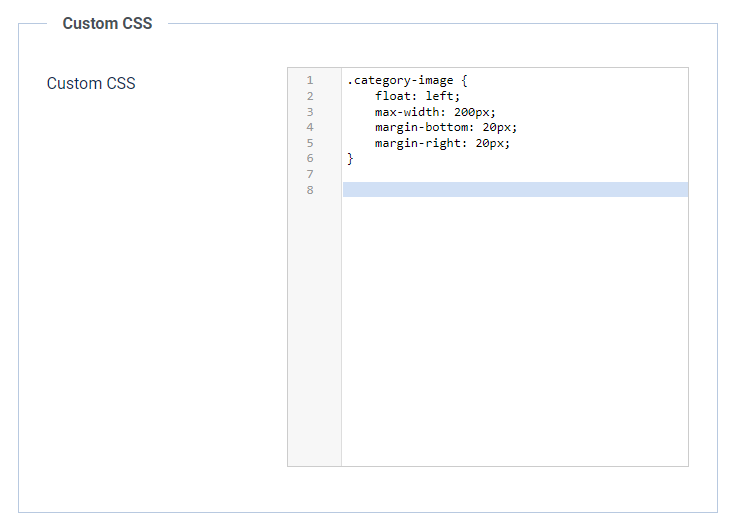Click the "Custom CSS" field label beside editor
The width and height of the screenshot is (740, 532).
[x=91, y=83]
